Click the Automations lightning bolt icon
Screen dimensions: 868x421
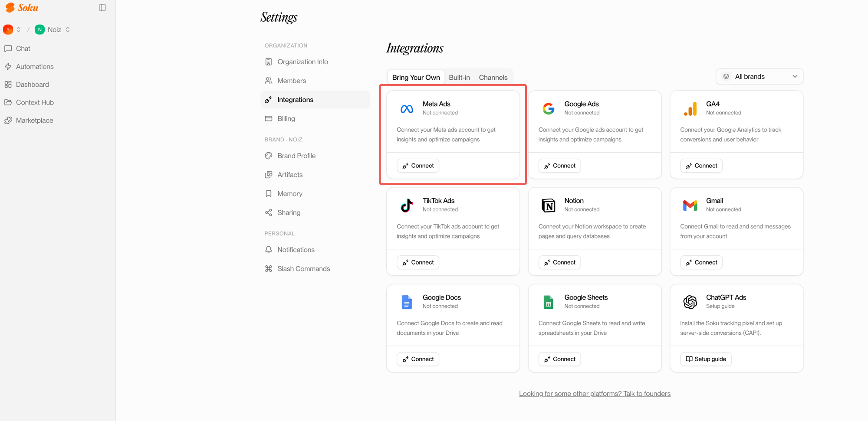8,66
